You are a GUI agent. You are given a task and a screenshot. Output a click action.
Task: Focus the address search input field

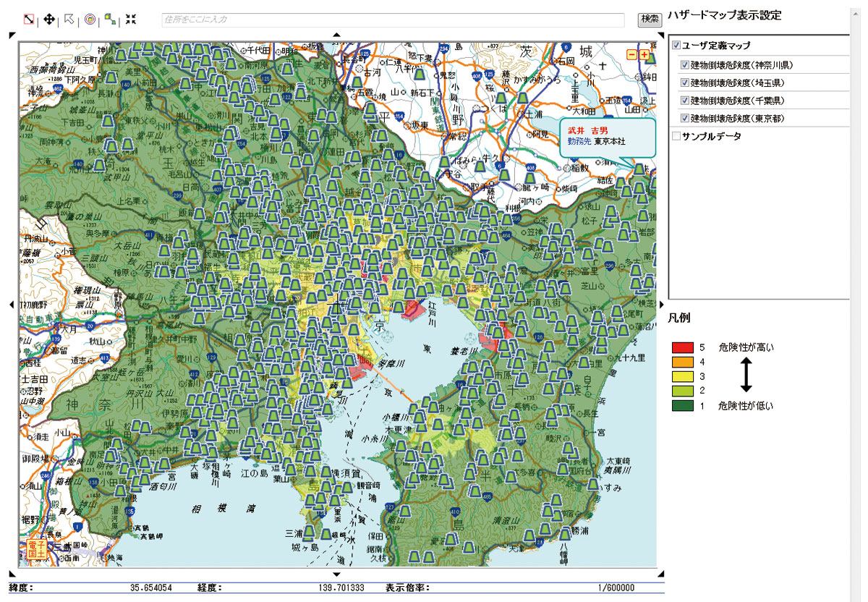point(392,20)
